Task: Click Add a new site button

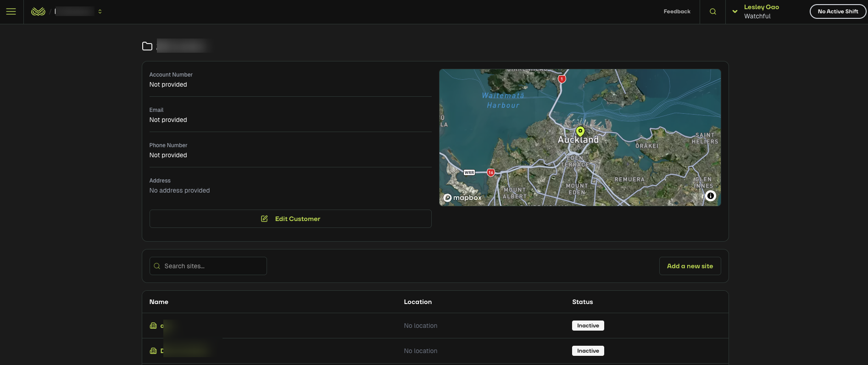Action: click(690, 266)
